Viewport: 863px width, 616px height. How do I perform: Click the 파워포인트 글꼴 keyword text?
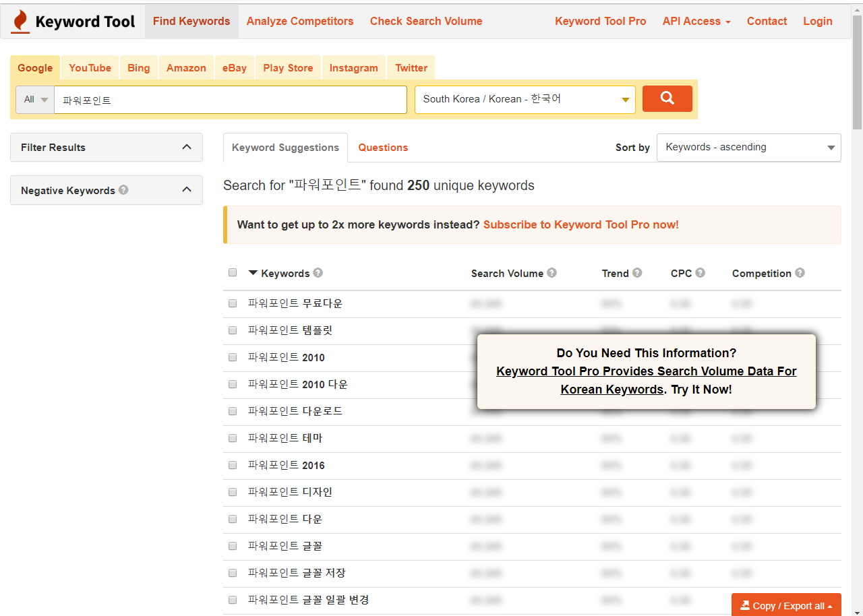285,546
